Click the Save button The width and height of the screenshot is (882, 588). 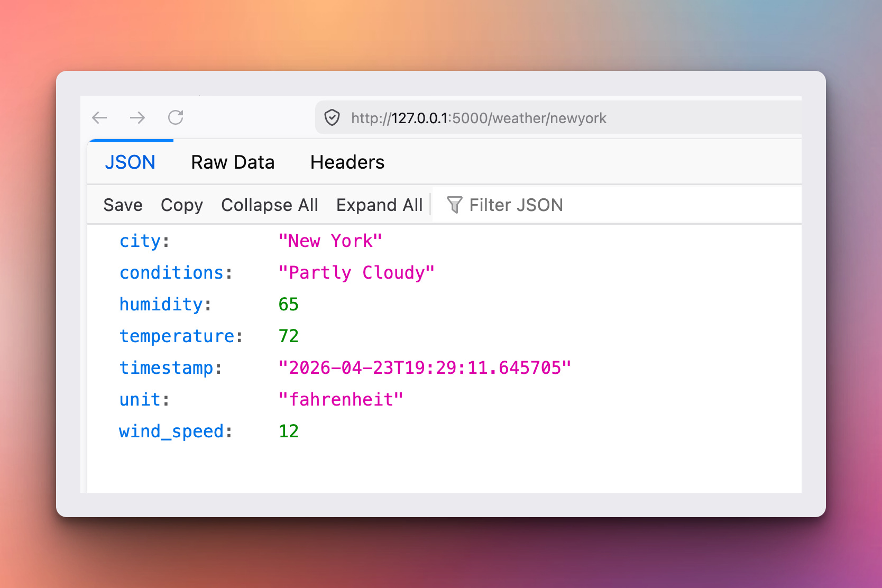click(x=123, y=205)
